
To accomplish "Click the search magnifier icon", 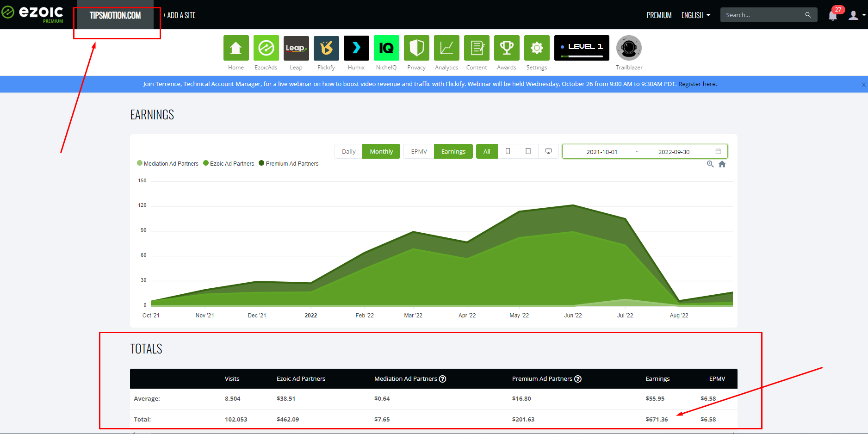I will [x=808, y=15].
